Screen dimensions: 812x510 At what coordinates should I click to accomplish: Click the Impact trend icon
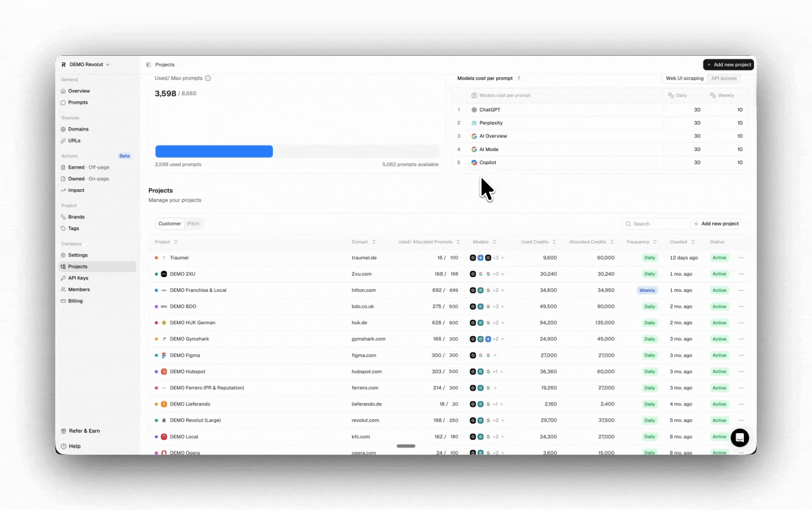tap(63, 190)
